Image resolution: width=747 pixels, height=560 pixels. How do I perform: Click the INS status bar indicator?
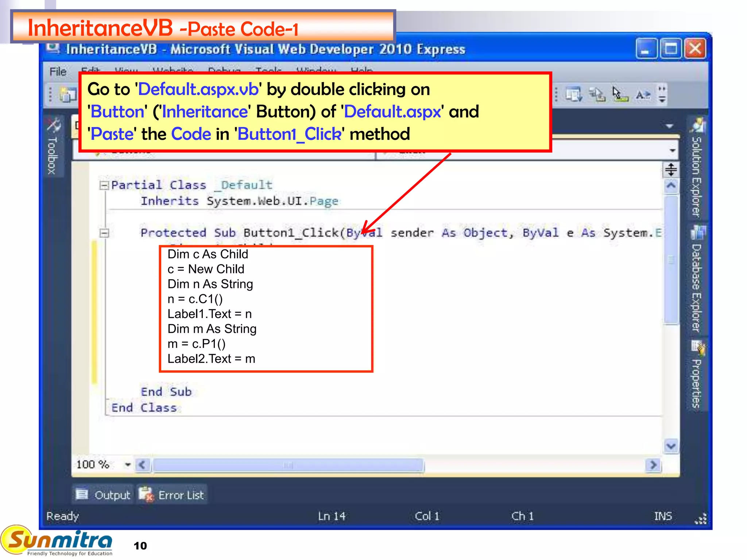point(663,516)
